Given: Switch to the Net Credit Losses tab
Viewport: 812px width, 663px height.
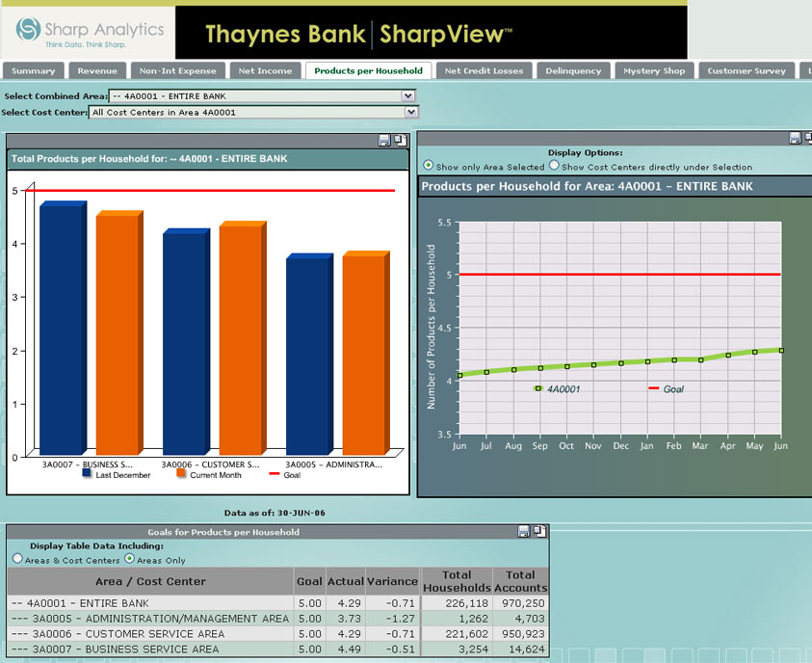Looking at the screenshot, I should (x=484, y=70).
